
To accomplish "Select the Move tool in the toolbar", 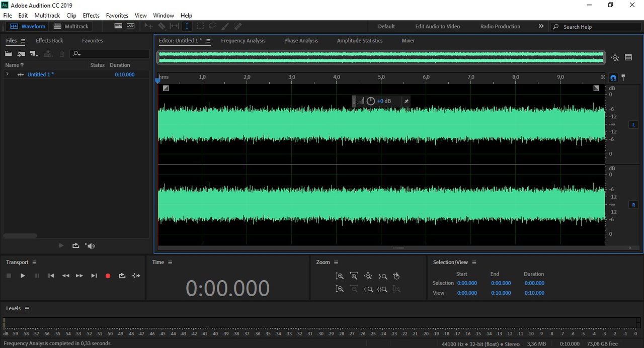I will click(148, 26).
